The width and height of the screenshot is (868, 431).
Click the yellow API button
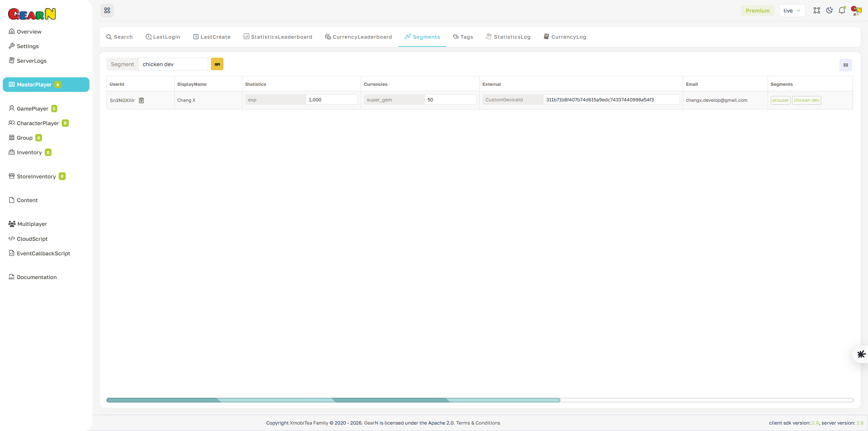217,64
